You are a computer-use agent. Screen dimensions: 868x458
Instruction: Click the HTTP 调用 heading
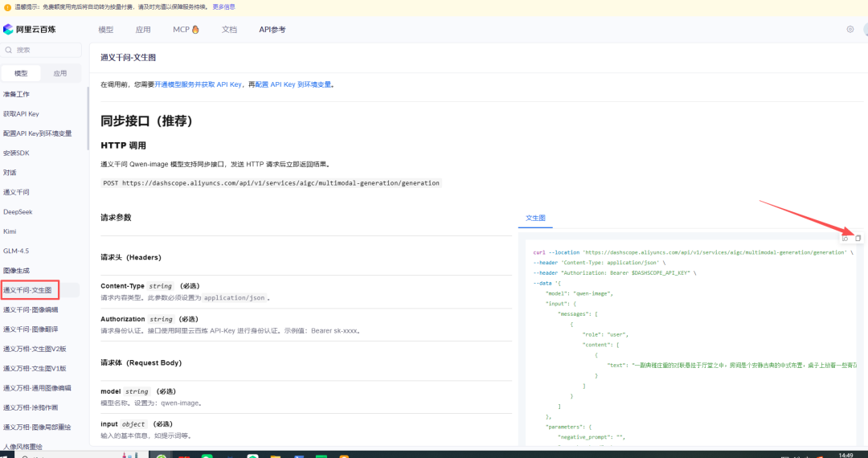coord(124,145)
